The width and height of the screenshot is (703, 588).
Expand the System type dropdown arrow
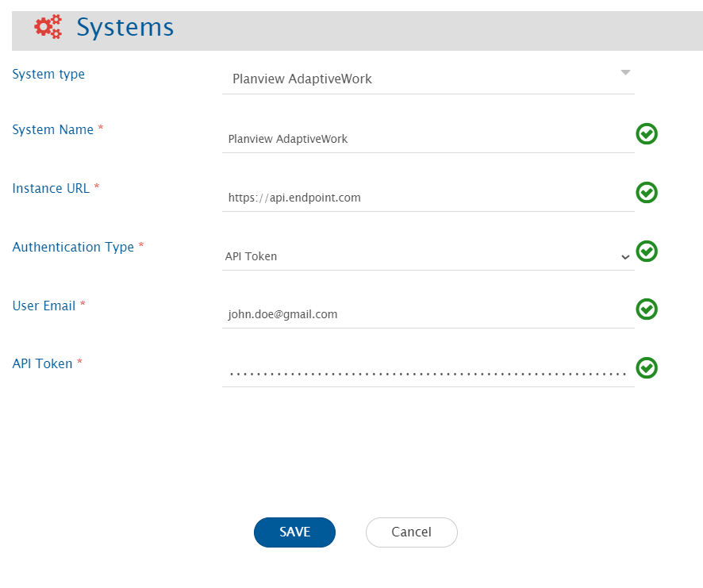[x=624, y=73]
